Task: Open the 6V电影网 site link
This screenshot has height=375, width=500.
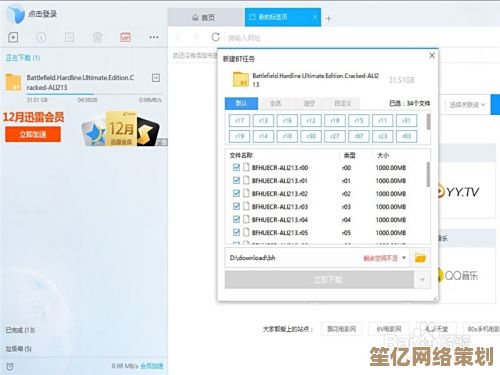Action: pyautogui.click(x=389, y=329)
